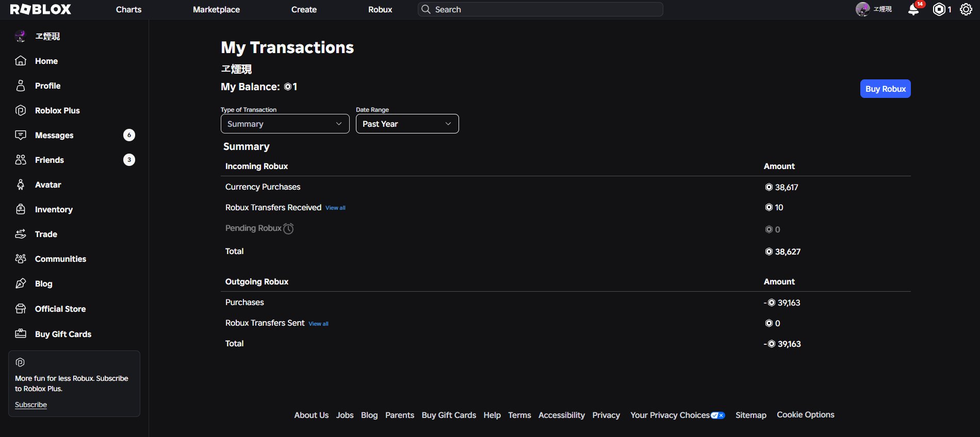Open Cookie Options in the footer
This screenshot has height=437, width=980.
point(806,415)
